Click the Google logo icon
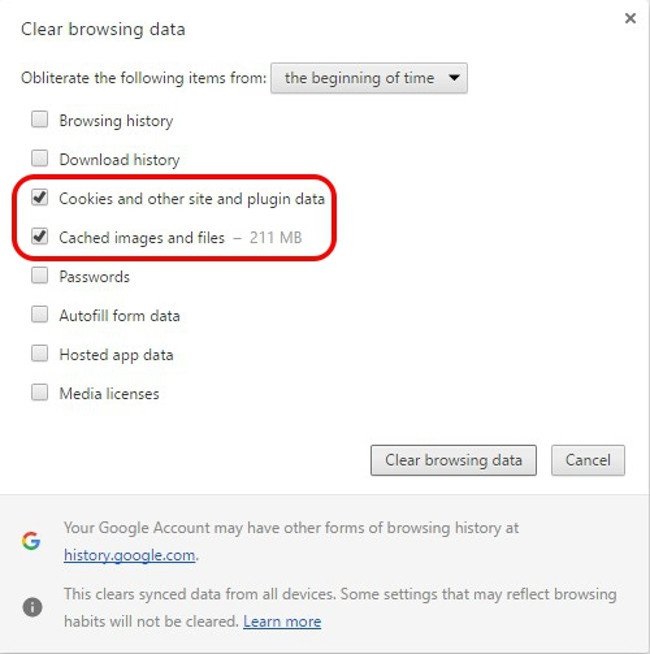This screenshot has height=654, width=650. pos(31,541)
